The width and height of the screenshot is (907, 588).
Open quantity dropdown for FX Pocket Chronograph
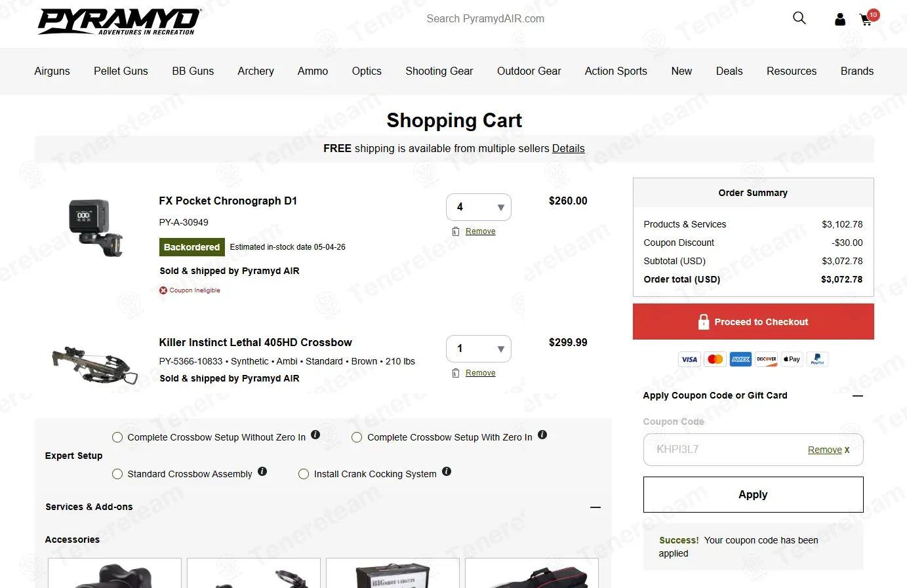point(479,207)
